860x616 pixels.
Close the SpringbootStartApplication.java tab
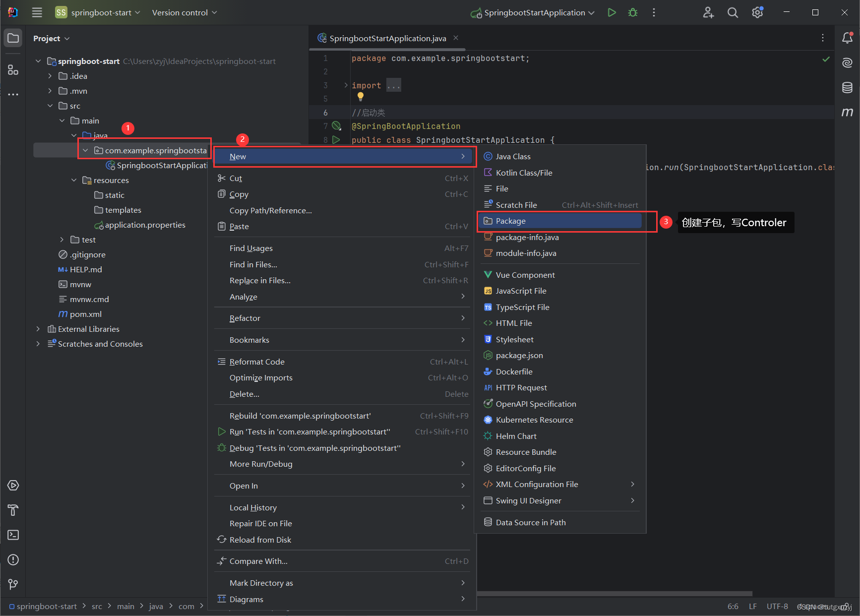click(x=456, y=38)
